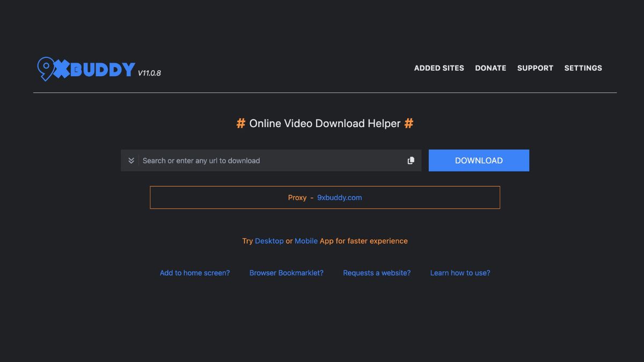644x362 pixels.
Task: Open the SUPPORT menu item
Action: click(x=535, y=68)
